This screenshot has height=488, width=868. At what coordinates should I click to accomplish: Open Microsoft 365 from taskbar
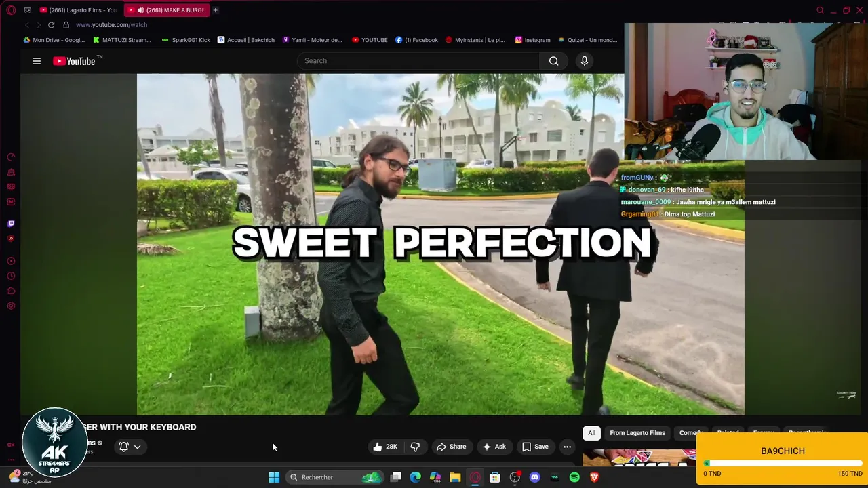(435, 477)
